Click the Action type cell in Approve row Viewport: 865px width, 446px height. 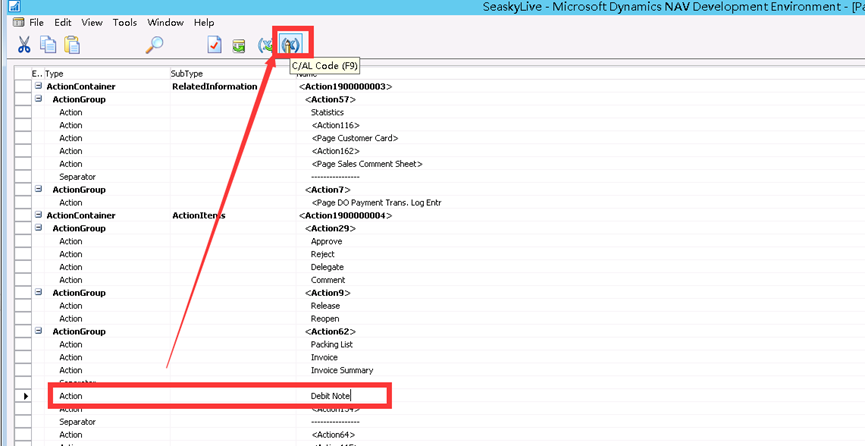71,241
